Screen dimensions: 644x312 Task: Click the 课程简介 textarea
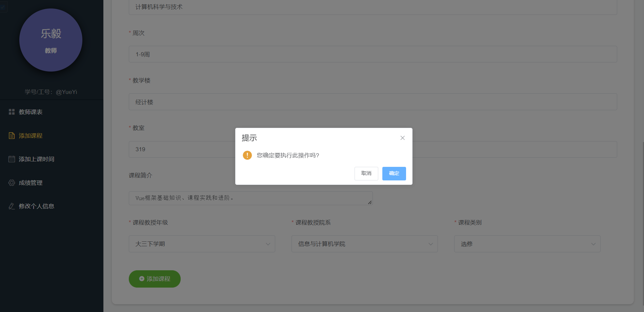point(250,198)
